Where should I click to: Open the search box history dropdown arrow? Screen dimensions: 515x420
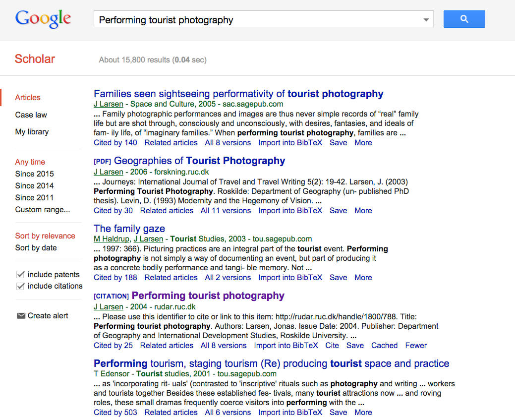pyautogui.click(x=425, y=19)
